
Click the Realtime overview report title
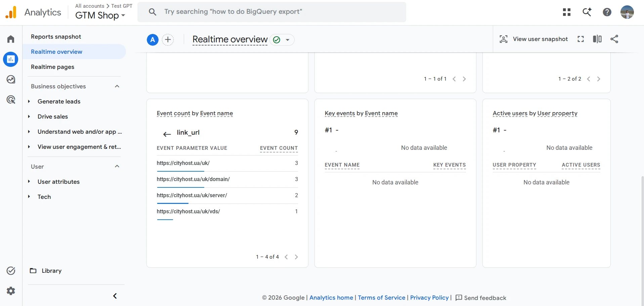(x=230, y=40)
